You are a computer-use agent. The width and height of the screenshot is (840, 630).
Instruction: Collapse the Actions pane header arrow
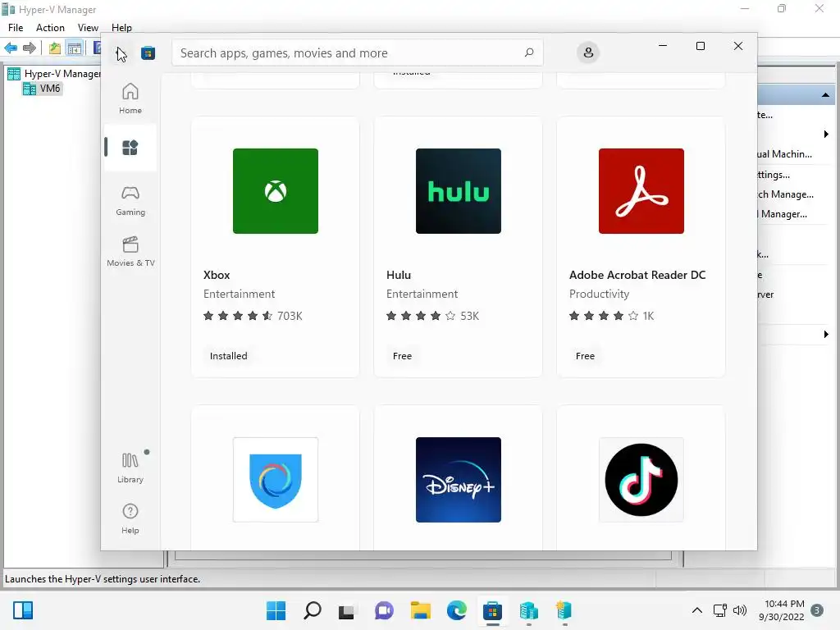pyautogui.click(x=825, y=95)
